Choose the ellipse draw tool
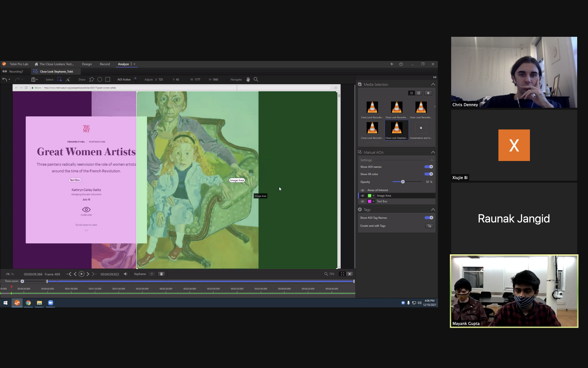Viewport: 588px width, 368px height. pos(100,79)
